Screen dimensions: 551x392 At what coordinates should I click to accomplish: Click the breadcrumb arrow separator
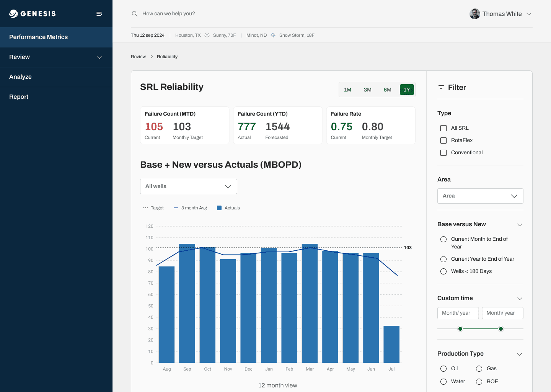coord(152,57)
